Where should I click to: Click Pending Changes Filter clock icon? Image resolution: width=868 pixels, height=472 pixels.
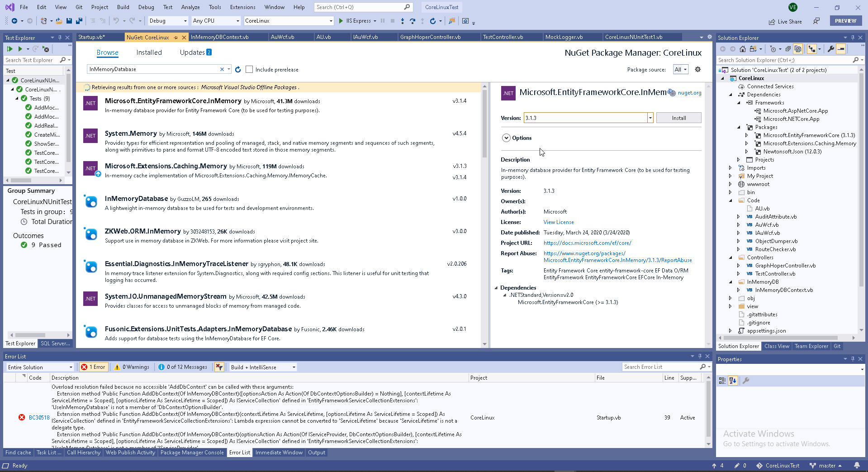pyautogui.click(x=773, y=49)
